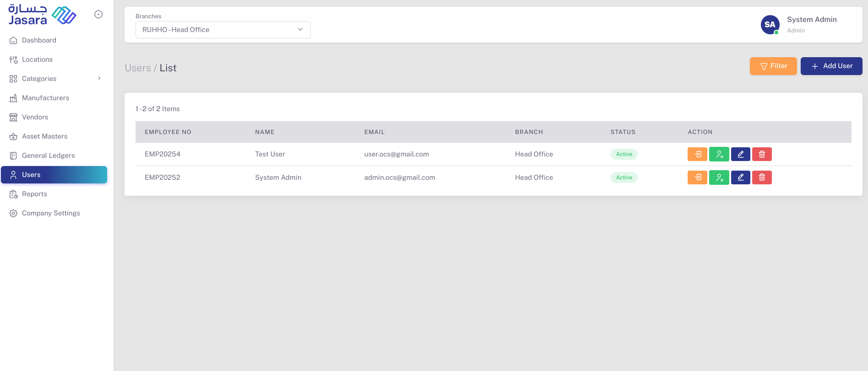Click the orange login icon for System Admin
The height and width of the screenshot is (371, 868).
point(697,177)
